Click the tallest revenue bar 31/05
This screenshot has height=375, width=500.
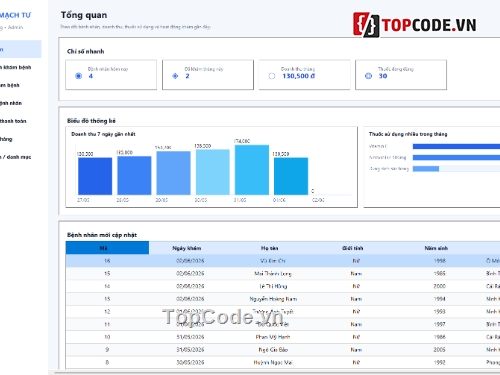point(252,170)
